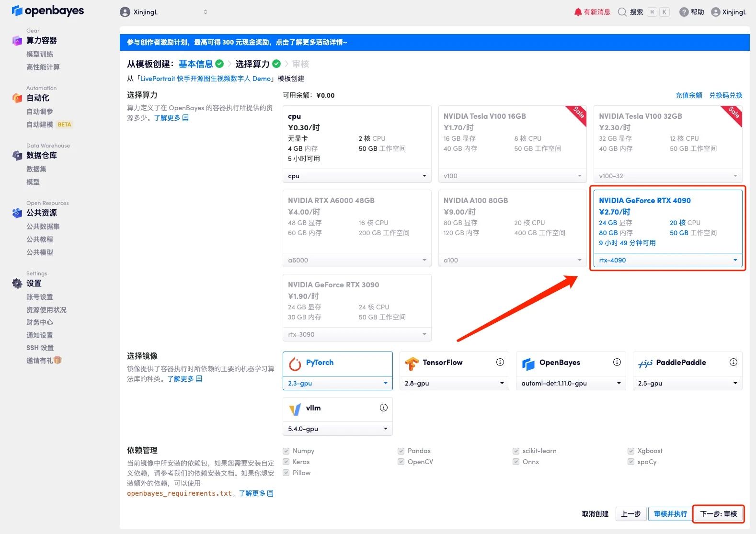Click the PaddlePaddle logo icon
The image size is (756, 534).
[x=645, y=364]
